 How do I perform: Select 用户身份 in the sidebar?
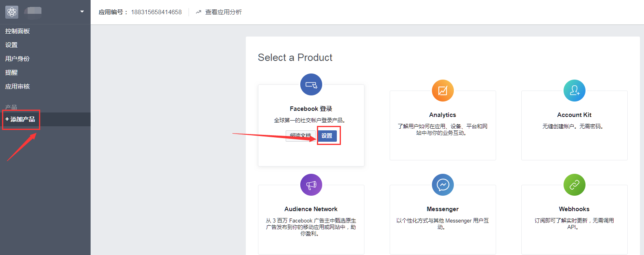[17, 59]
